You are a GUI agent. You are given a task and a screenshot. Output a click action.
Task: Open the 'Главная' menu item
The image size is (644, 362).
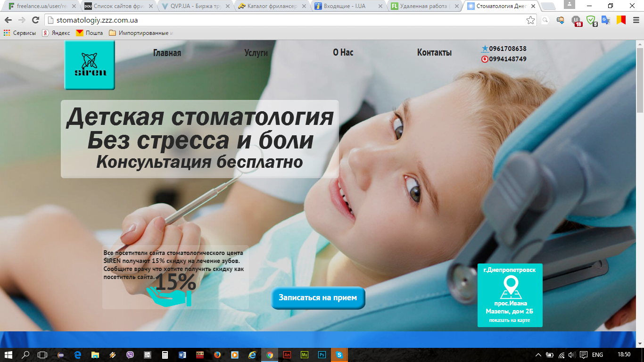(x=167, y=53)
